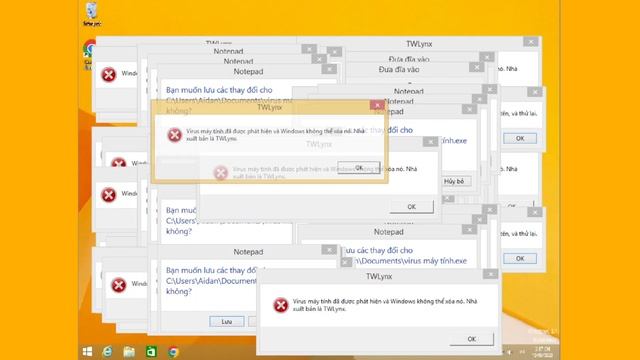
Task: Click the Hủy bỏ button in the Notepad dialog
Action: click(x=454, y=181)
